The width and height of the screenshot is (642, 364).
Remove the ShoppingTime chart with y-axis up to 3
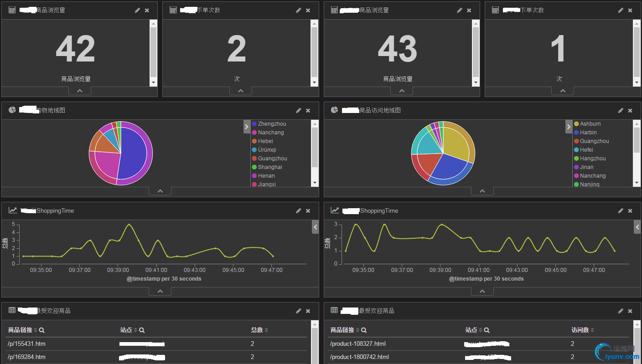tap(630, 210)
